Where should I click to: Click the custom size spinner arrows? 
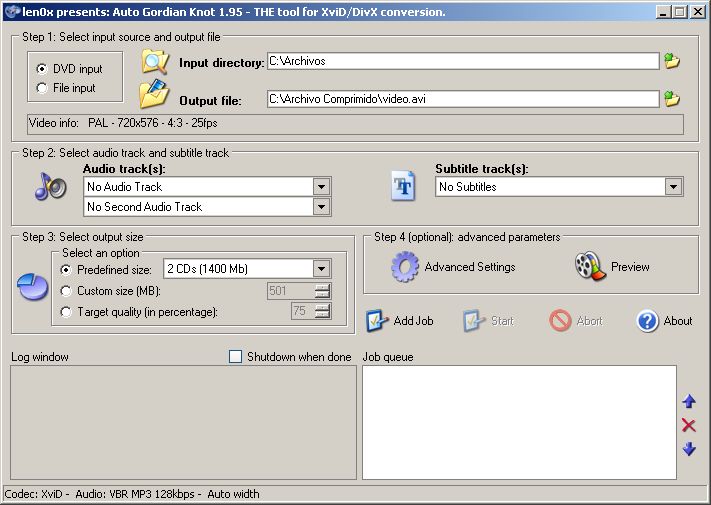click(x=322, y=291)
